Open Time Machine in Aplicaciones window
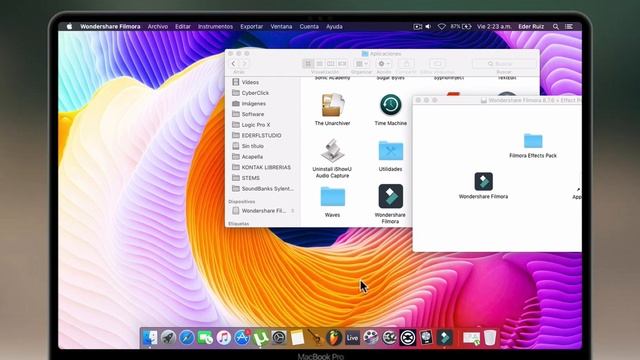The width and height of the screenshot is (640, 360). pyautogui.click(x=390, y=105)
